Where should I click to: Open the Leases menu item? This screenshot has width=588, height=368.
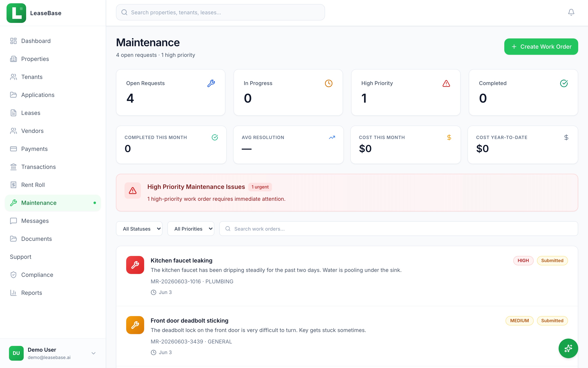(x=53, y=113)
